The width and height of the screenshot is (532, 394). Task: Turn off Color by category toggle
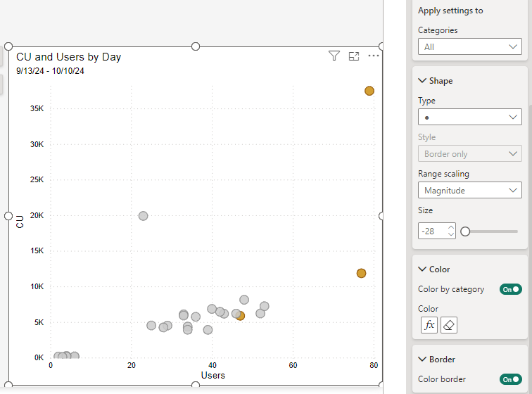point(511,289)
